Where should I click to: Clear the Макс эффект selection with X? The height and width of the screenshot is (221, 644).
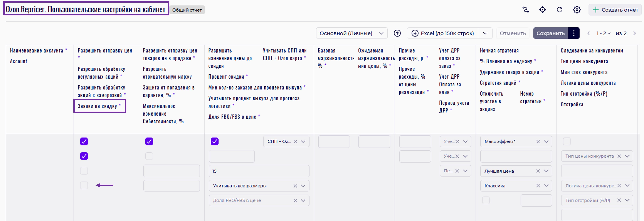pos(538,142)
